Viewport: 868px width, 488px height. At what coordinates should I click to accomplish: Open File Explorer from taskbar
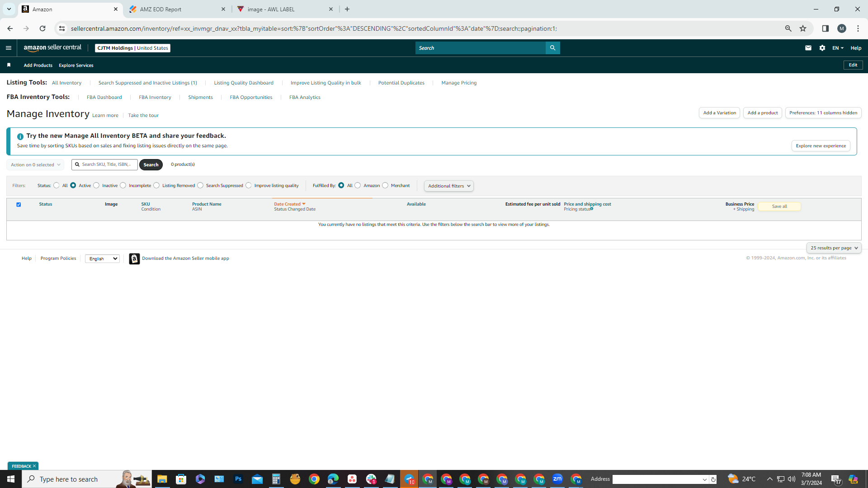coord(162,479)
